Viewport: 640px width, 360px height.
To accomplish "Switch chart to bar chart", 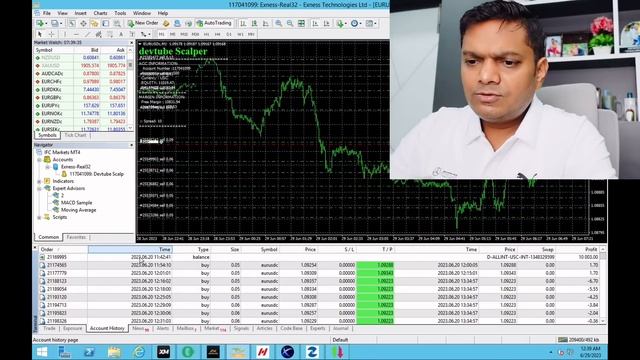I will 243,23.
